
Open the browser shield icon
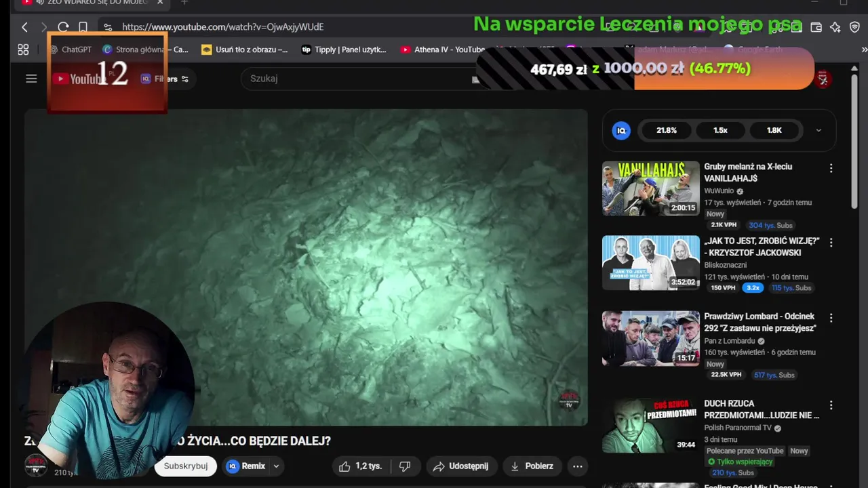pyautogui.click(x=854, y=27)
